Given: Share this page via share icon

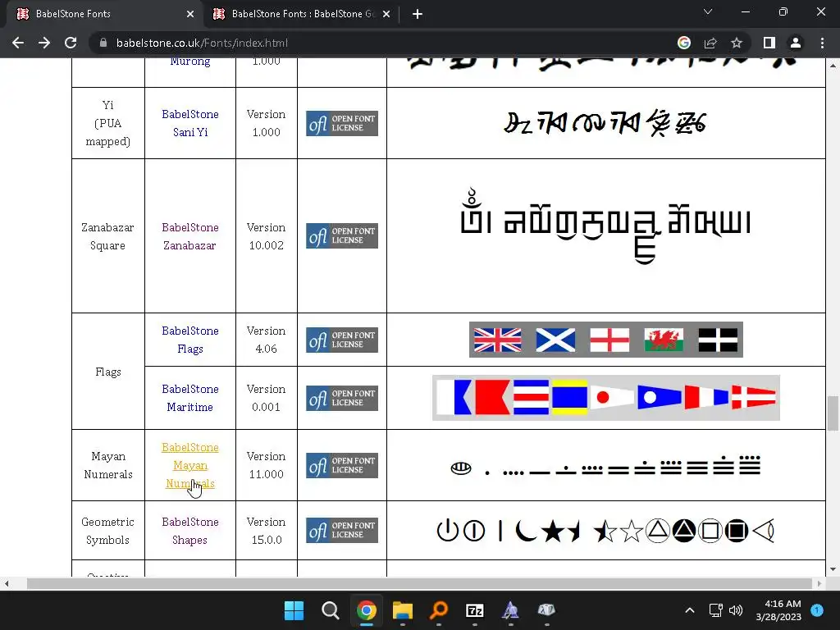Looking at the screenshot, I should (x=710, y=43).
